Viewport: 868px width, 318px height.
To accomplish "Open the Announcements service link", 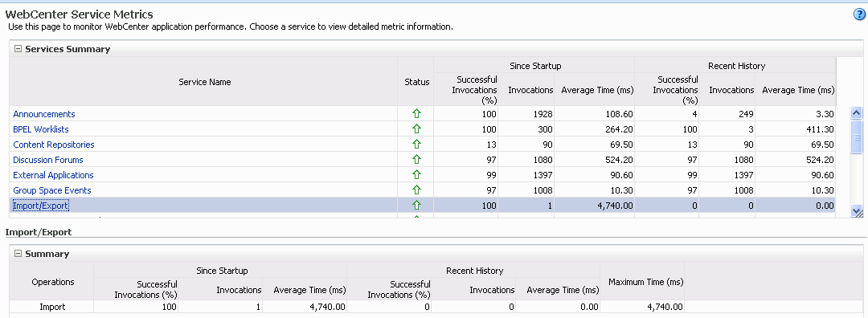I will click(x=44, y=114).
